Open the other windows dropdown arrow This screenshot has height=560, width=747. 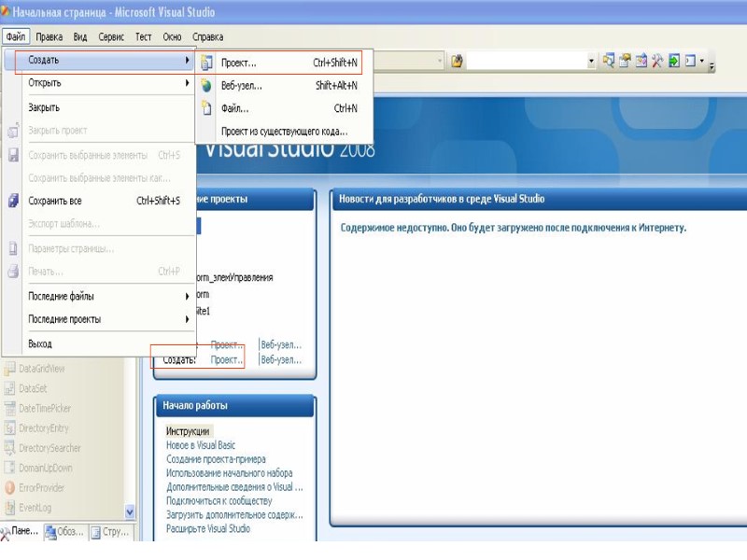point(701,61)
